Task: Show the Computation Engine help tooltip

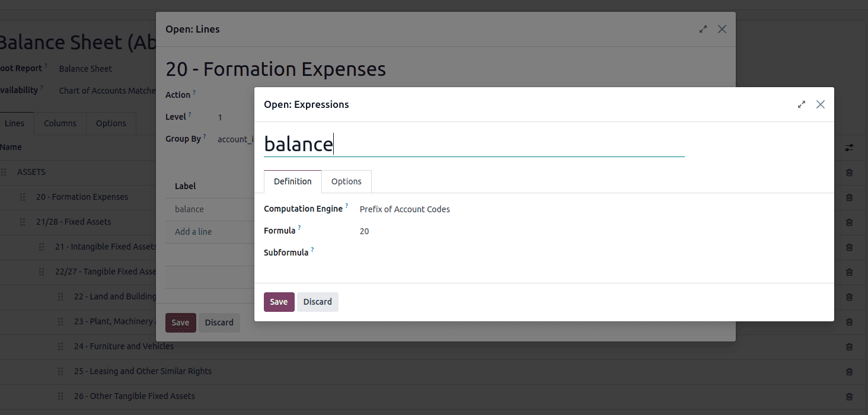Action: click(x=347, y=206)
